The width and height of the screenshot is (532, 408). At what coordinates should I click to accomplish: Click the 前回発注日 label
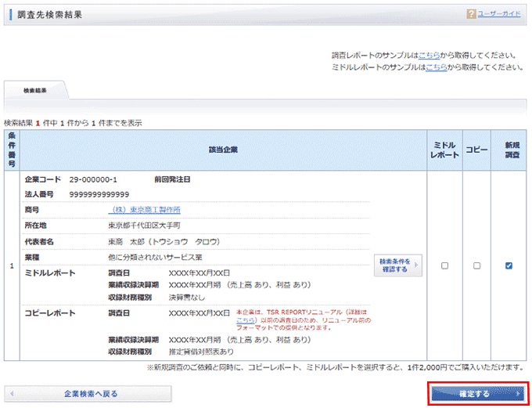pos(172,179)
